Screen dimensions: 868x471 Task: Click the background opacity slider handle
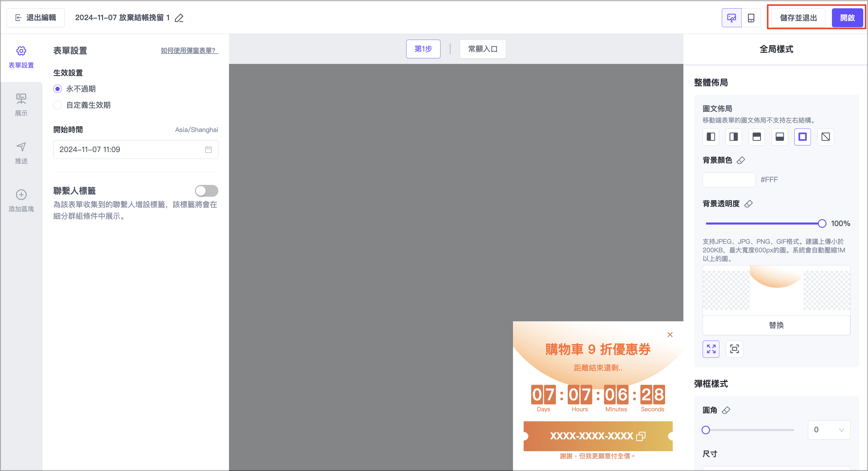point(822,223)
